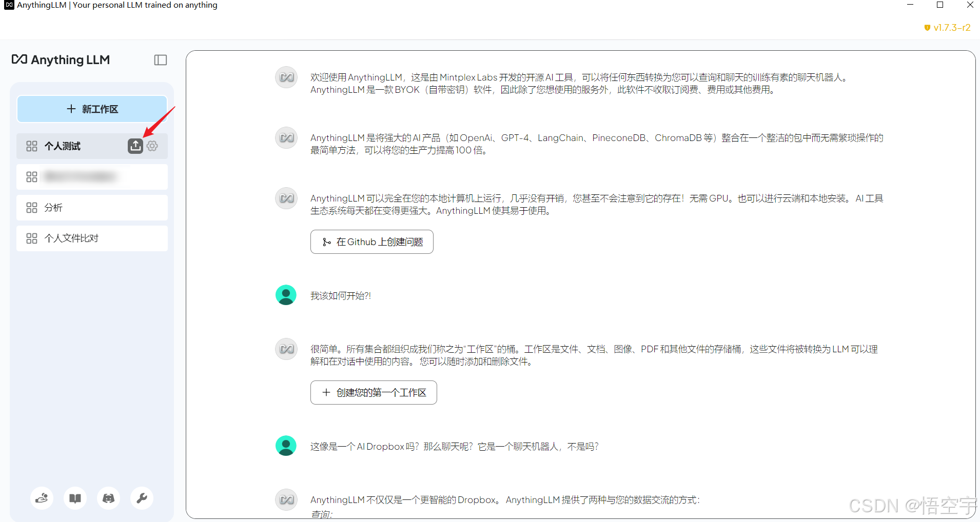Open the 分析 workspace

coord(92,208)
